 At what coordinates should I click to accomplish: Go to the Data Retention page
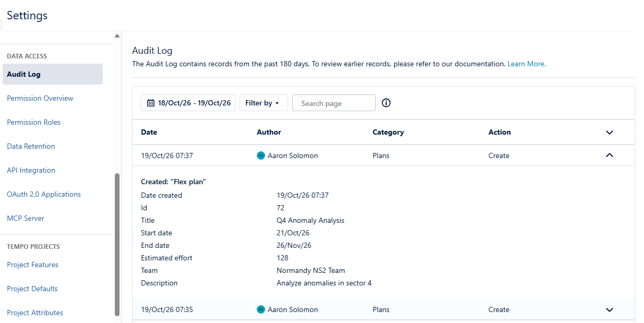[x=31, y=146]
